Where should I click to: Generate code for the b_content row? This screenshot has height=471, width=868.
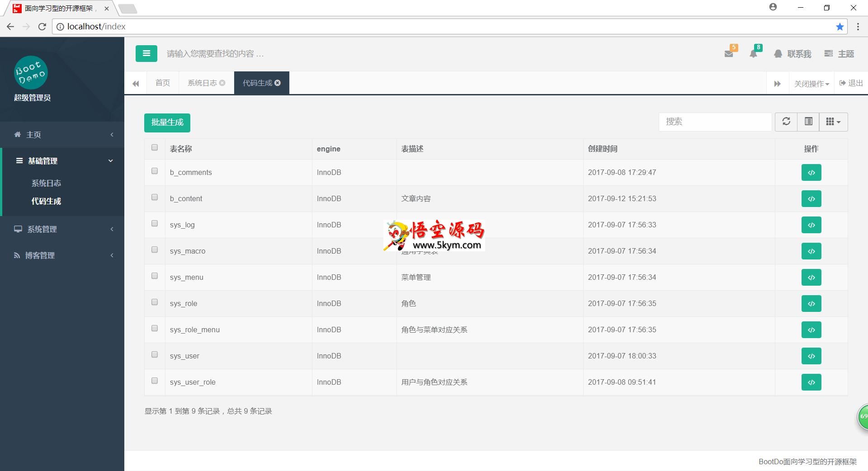(x=811, y=198)
